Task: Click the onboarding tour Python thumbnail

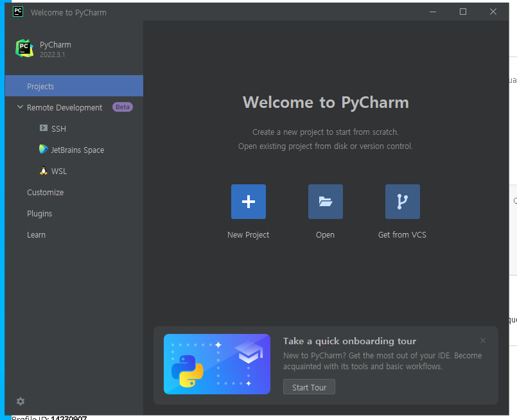Action: tap(217, 364)
